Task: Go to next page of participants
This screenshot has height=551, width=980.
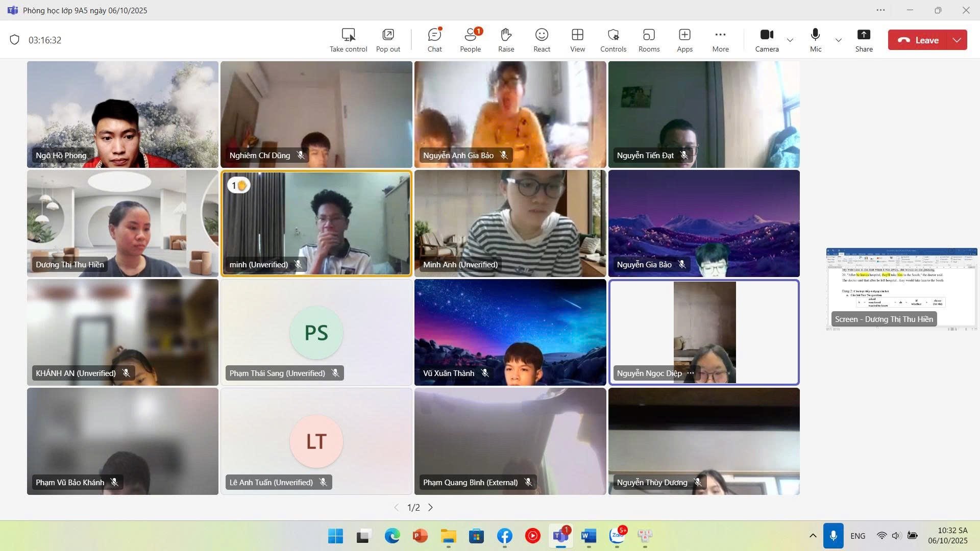Action: pyautogui.click(x=430, y=508)
